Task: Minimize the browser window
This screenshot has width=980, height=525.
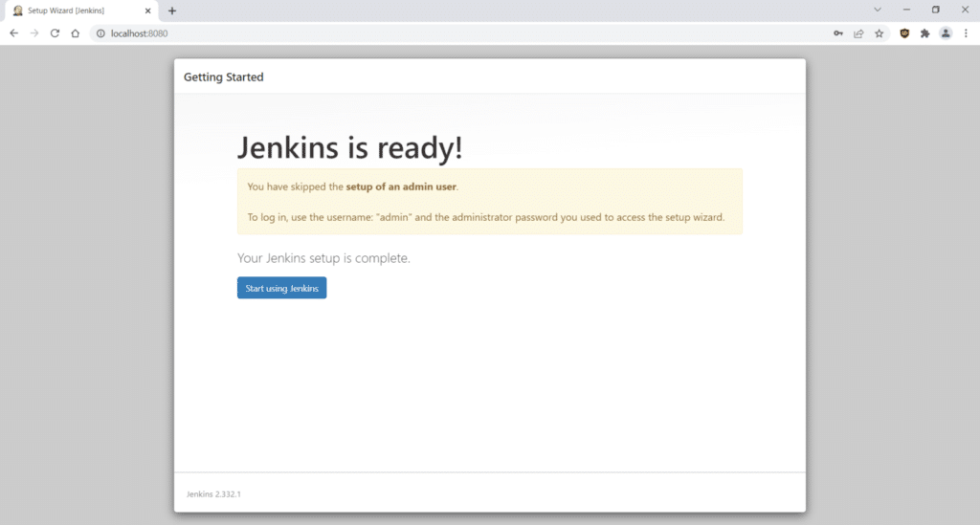Action: [906, 10]
